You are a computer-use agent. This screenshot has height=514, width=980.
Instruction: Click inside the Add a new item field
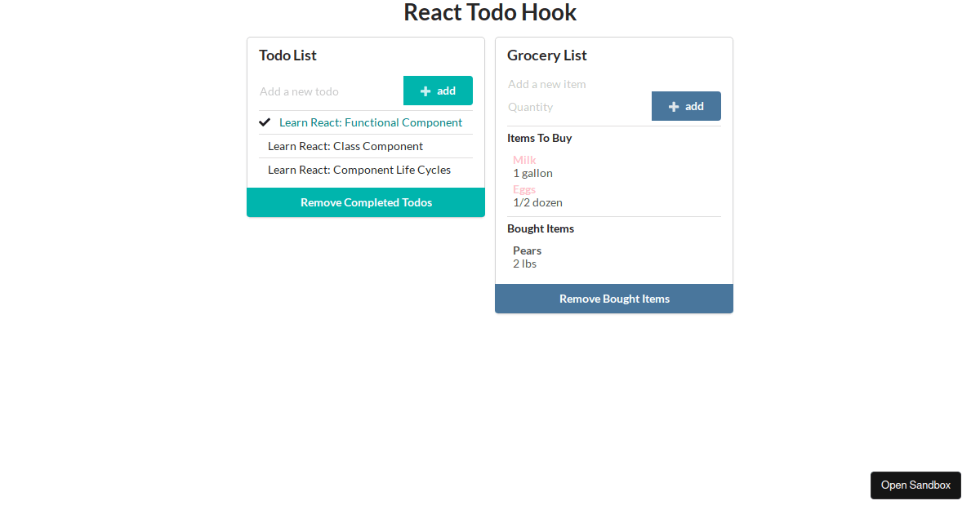point(572,83)
